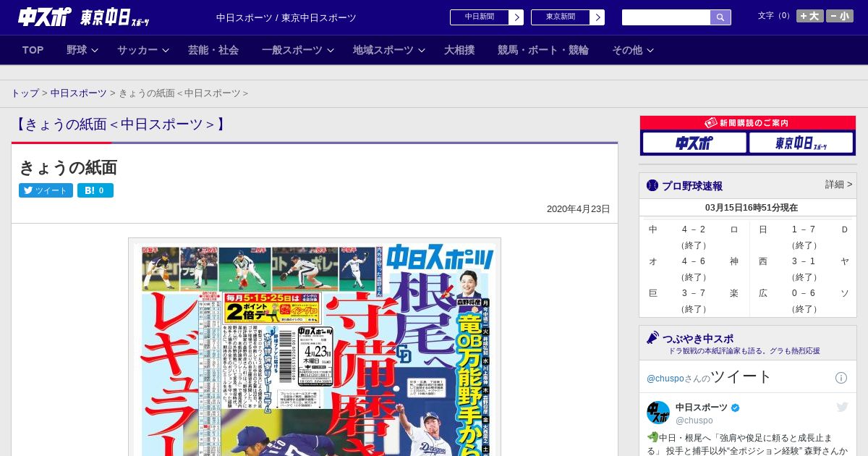Image resolution: width=868 pixels, height=456 pixels.
Task: Increase font size with ＋大 button
Action: click(809, 16)
